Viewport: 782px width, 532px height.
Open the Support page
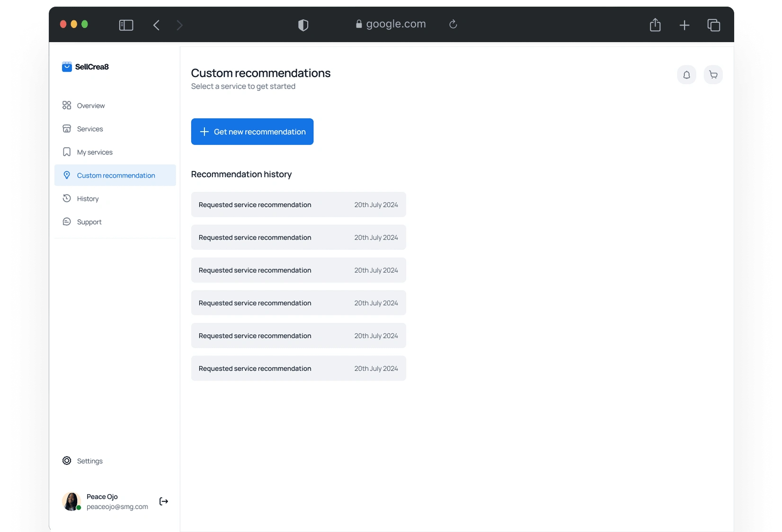89,222
